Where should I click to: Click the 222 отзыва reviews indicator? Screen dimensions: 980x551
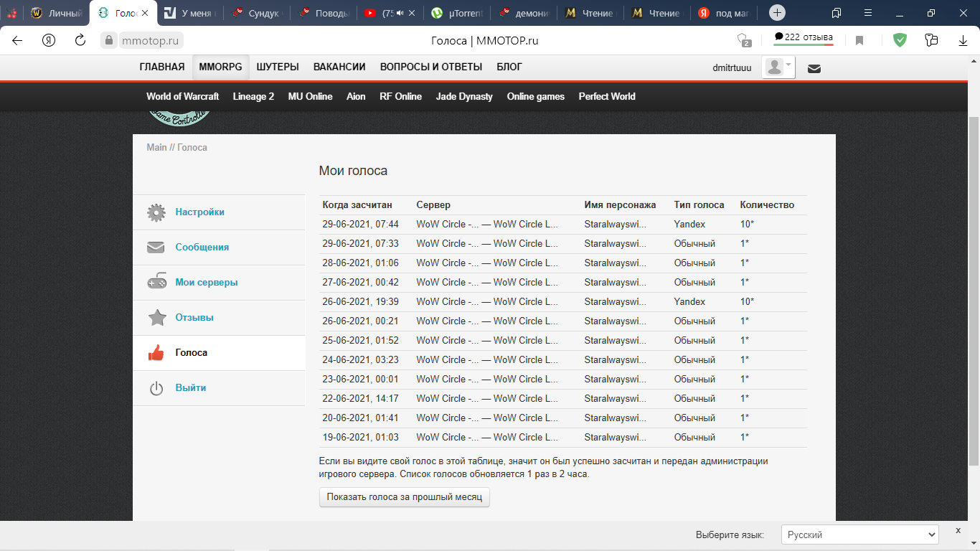pos(803,38)
